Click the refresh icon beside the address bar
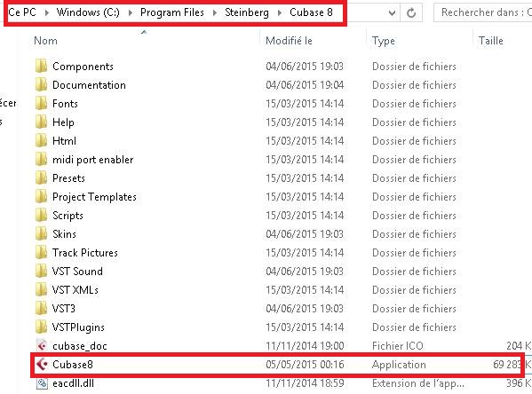 click(x=411, y=13)
